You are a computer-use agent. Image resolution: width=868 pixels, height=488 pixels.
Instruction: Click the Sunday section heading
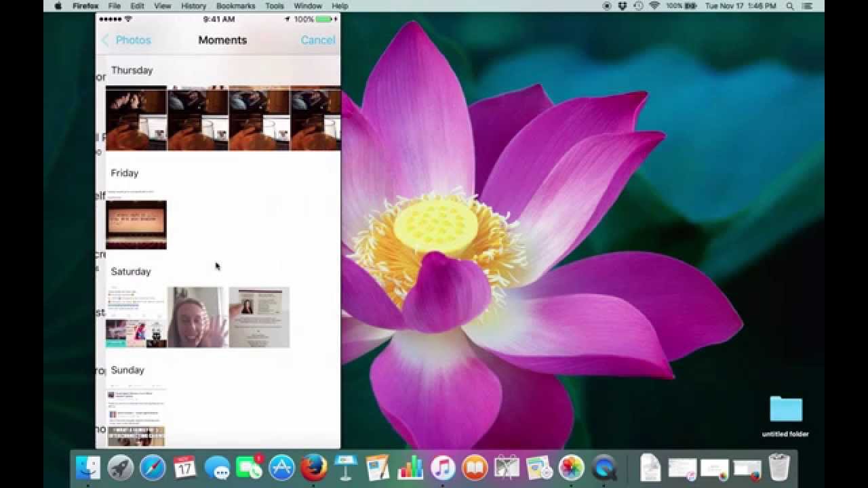[127, 370]
